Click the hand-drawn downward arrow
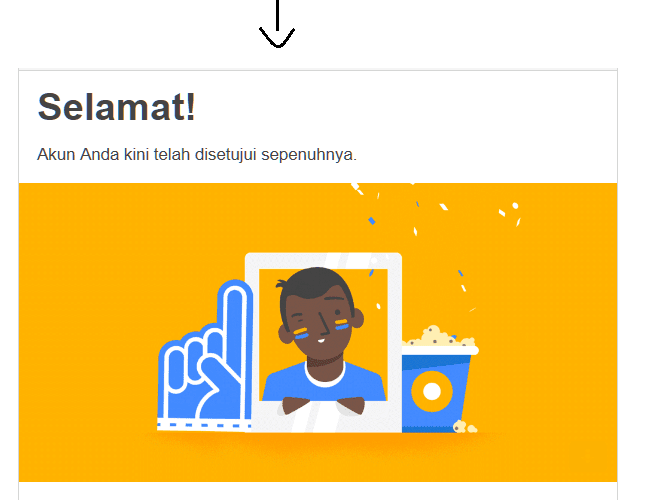This screenshot has height=500, width=671. pyautogui.click(x=277, y=24)
